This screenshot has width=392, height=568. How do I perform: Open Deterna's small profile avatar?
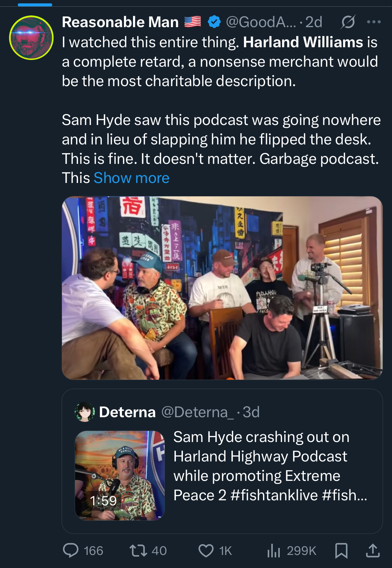(x=85, y=412)
